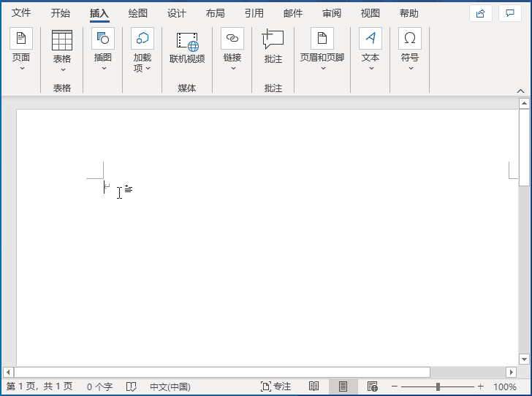The width and height of the screenshot is (532, 396).
Task: Open the comments pane icon
Action: tap(509, 14)
